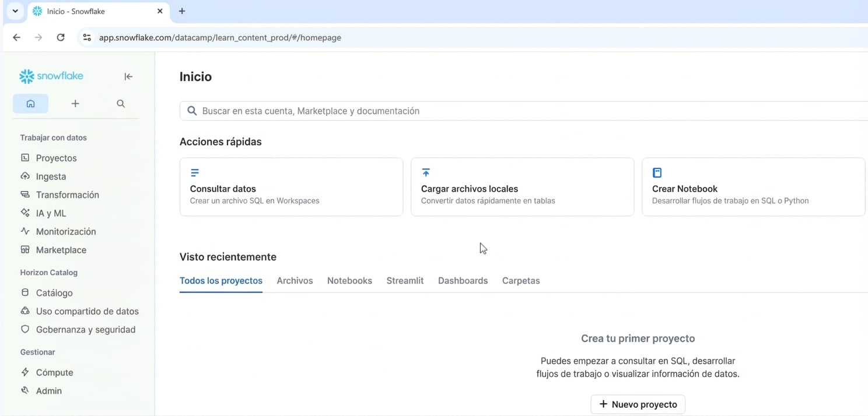The image size is (868, 416).
Task: Switch to the Carpetas tab
Action: [521, 281]
